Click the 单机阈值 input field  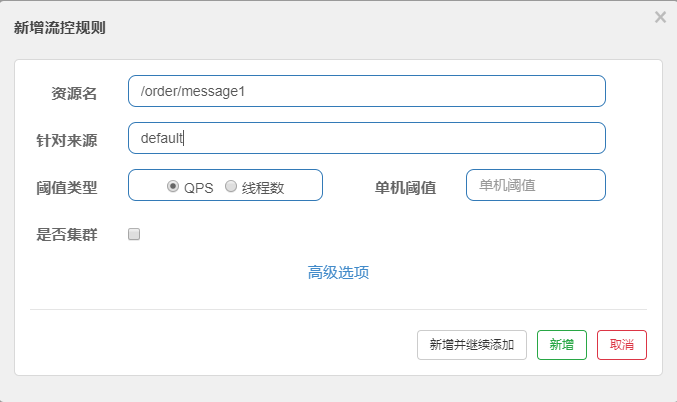point(536,185)
